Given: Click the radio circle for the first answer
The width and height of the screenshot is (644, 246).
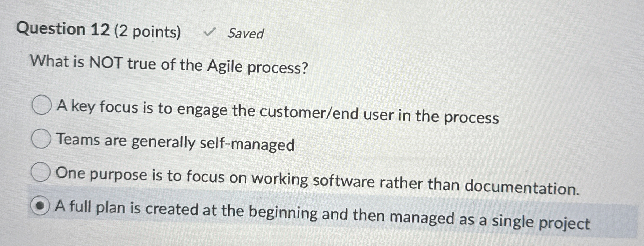Looking at the screenshot, I should (42, 105).
